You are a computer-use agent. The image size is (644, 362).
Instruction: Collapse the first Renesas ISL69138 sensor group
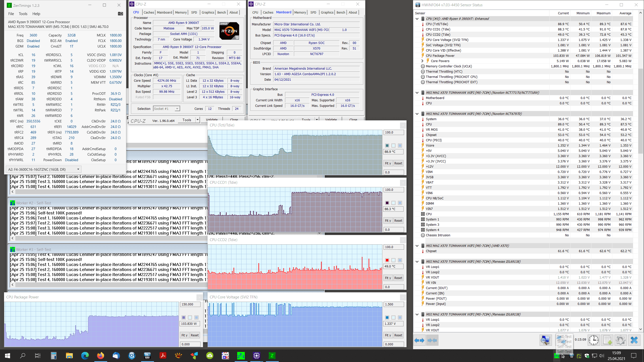coord(417,262)
